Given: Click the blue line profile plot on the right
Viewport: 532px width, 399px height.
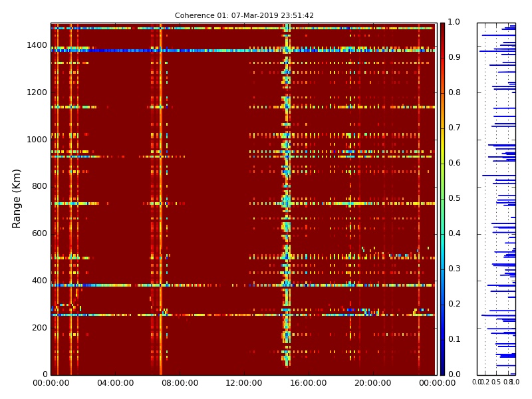Looking at the screenshot, I should coord(496,199).
